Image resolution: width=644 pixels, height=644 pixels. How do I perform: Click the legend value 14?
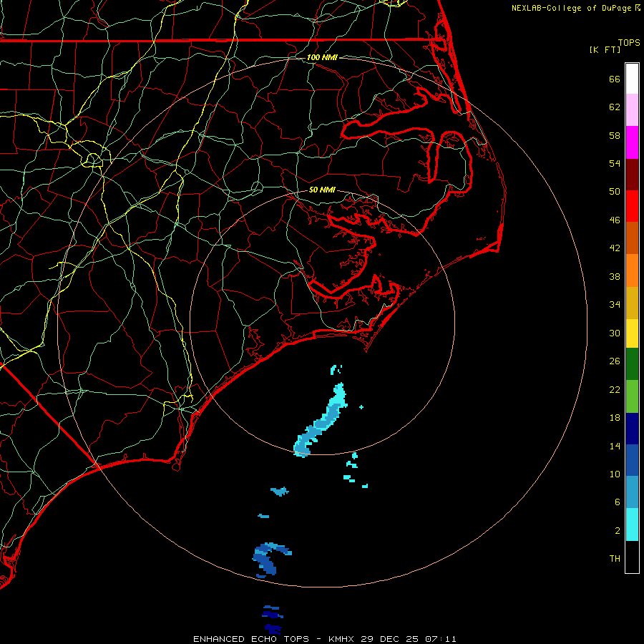pos(615,446)
